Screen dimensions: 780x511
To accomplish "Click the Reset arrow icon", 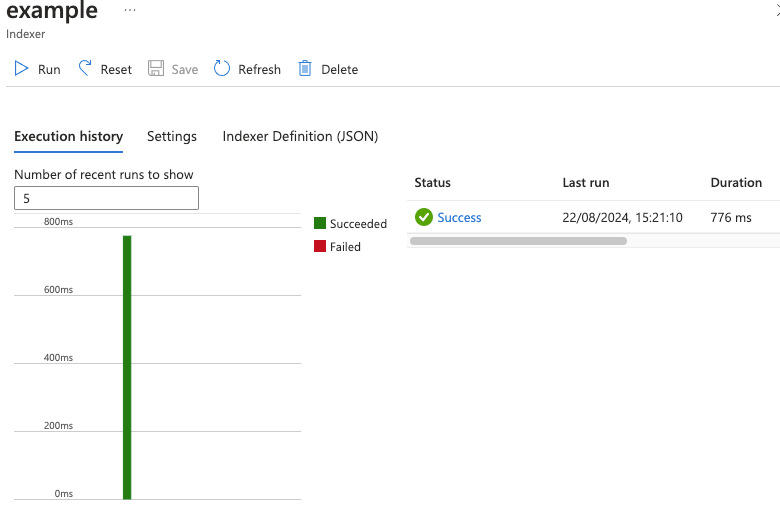I will point(85,68).
